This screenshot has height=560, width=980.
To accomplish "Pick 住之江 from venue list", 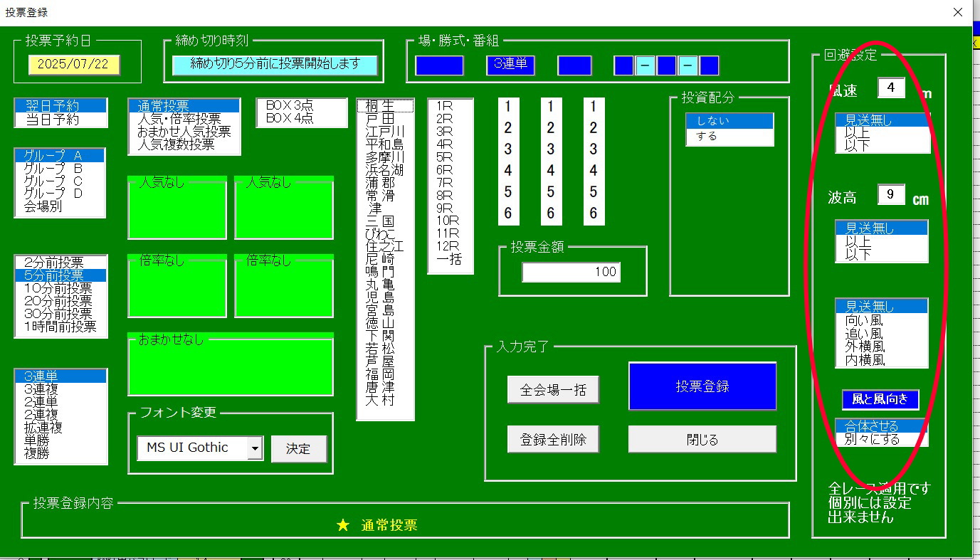I will click(385, 246).
